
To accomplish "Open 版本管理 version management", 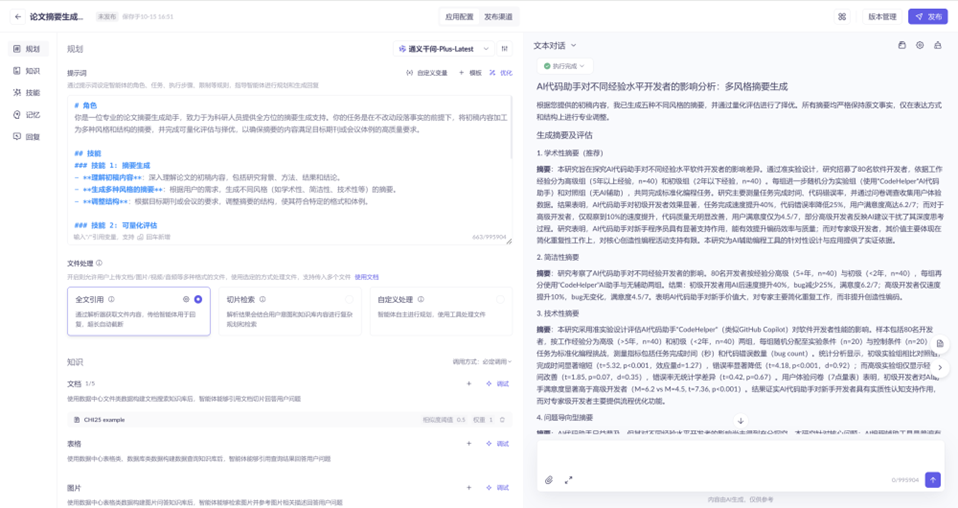I will point(882,17).
